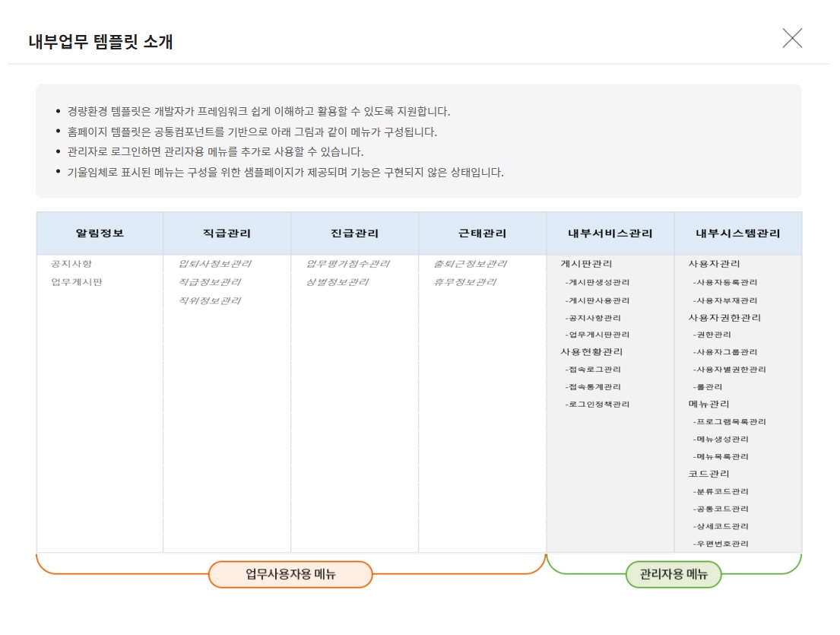This screenshot has height=635, width=840.
Task: Close the 내부업무 템플릿 소개 popup
Action: point(792,38)
